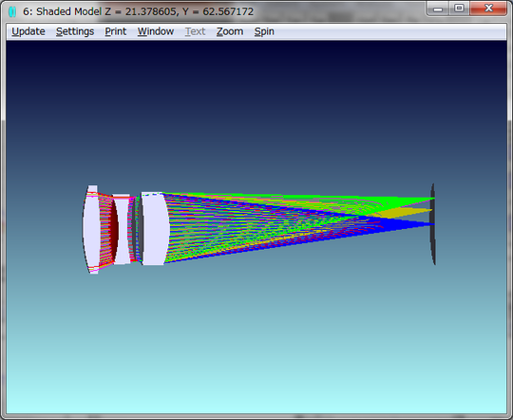Click the blue ray bundle focus point
This screenshot has width=513, height=420.
tap(433, 224)
